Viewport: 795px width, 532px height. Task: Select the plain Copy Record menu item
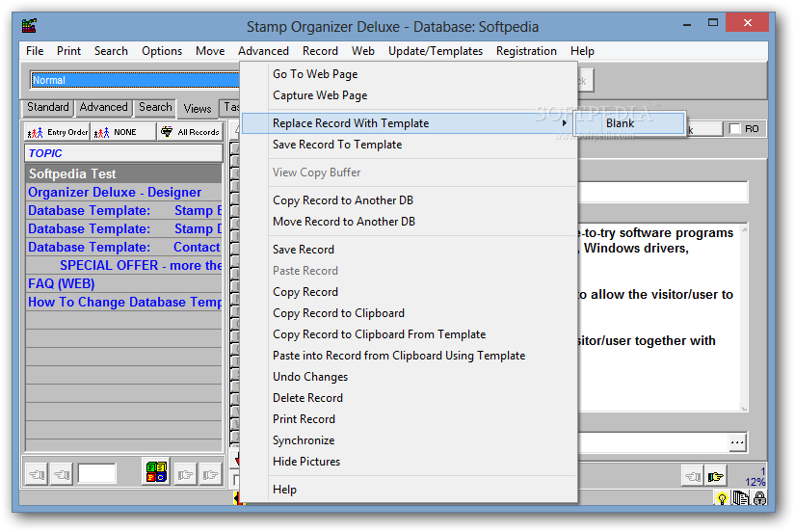tap(410, 292)
